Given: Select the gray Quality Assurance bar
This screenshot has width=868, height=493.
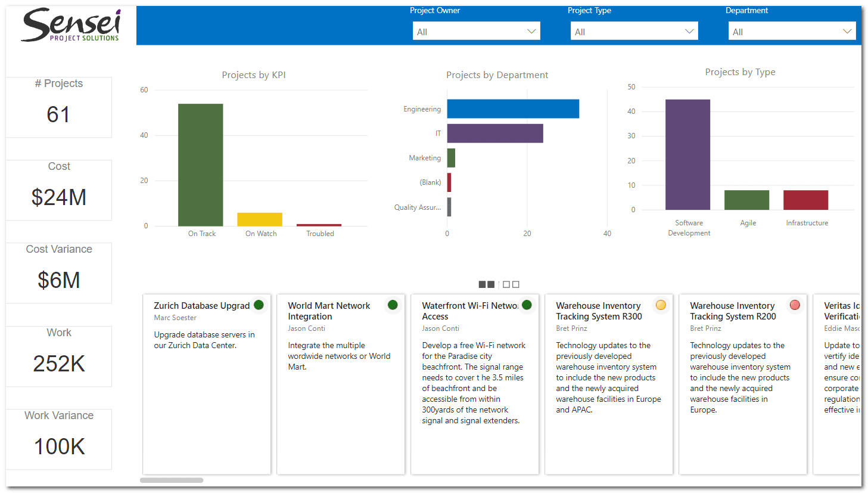Looking at the screenshot, I should pos(449,207).
